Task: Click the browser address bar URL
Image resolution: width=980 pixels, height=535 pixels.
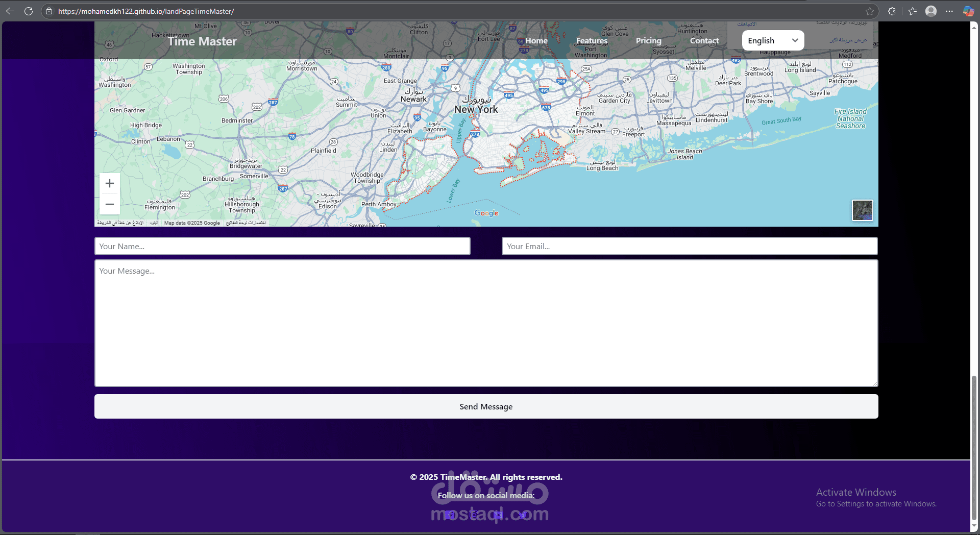Action: tap(146, 11)
